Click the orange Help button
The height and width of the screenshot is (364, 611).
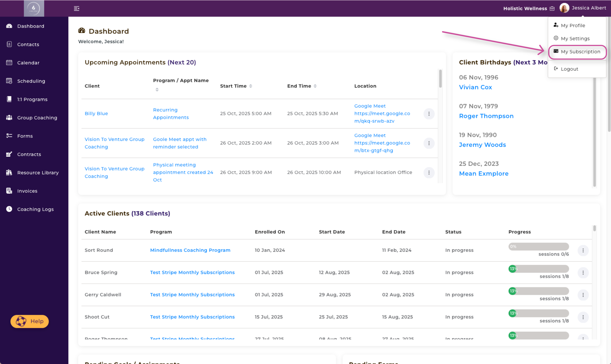point(30,321)
